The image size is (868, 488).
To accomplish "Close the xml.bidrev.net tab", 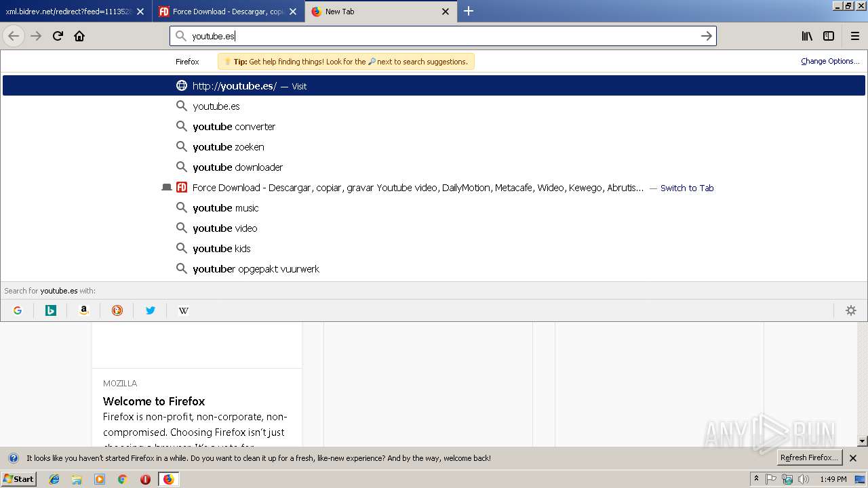I will pos(140,12).
